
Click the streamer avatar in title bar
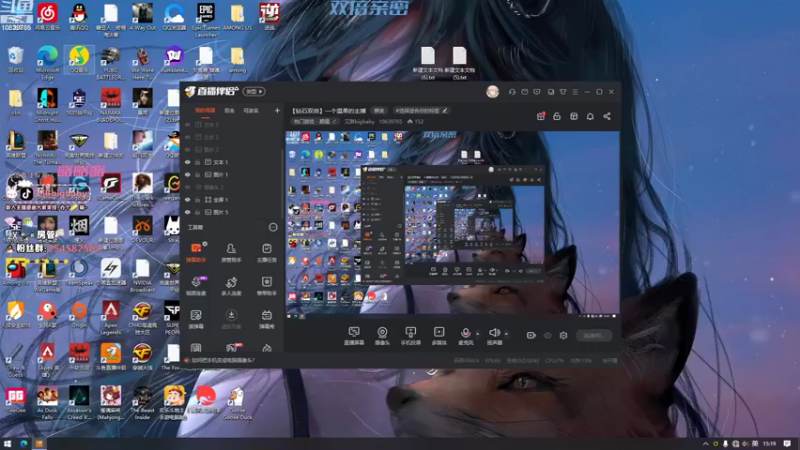click(x=492, y=91)
